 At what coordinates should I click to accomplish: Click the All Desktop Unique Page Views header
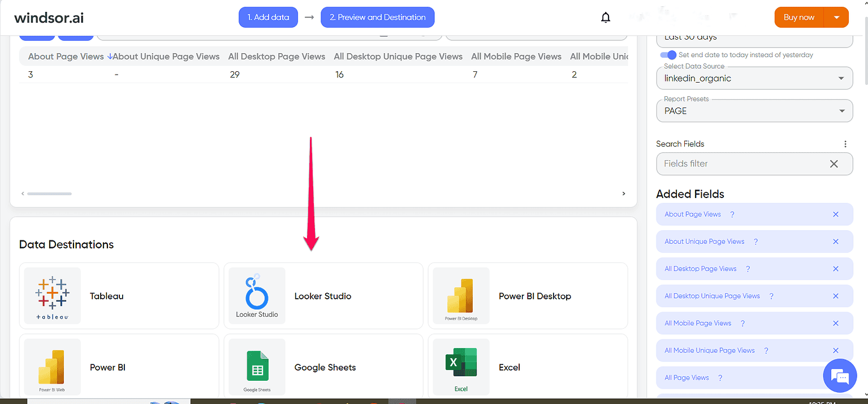(x=398, y=56)
